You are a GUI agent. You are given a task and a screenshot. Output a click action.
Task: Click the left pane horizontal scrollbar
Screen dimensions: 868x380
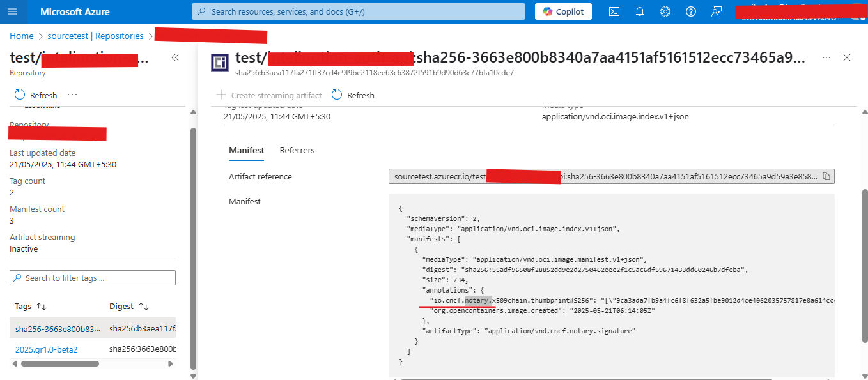(x=59, y=364)
